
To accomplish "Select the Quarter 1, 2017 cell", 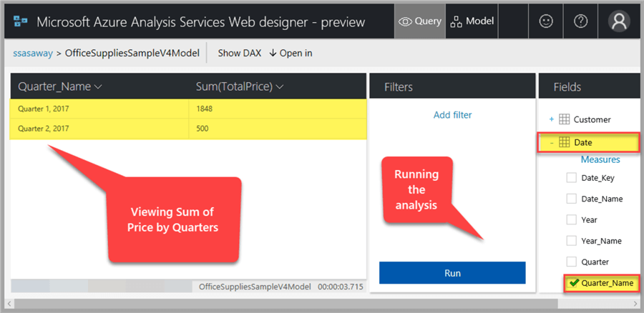I will (99, 109).
